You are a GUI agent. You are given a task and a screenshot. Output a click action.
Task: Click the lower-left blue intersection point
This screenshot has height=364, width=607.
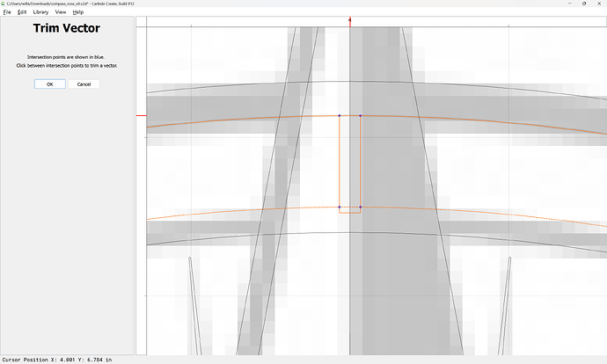(340, 207)
